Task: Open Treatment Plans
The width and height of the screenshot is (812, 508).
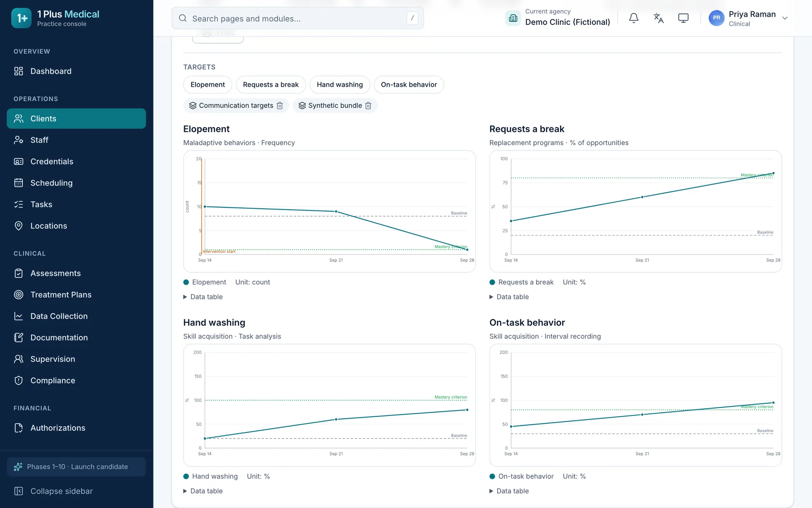Action: [x=76, y=295]
